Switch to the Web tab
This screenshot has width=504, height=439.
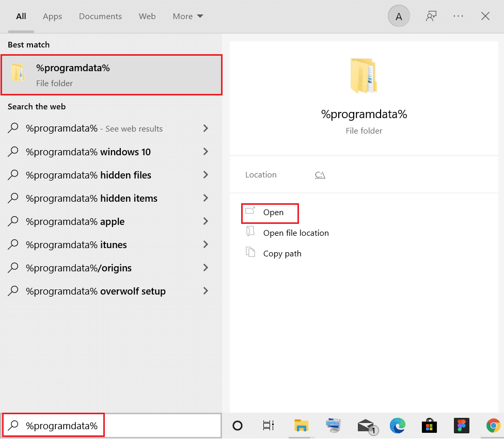tap(147, 16)
